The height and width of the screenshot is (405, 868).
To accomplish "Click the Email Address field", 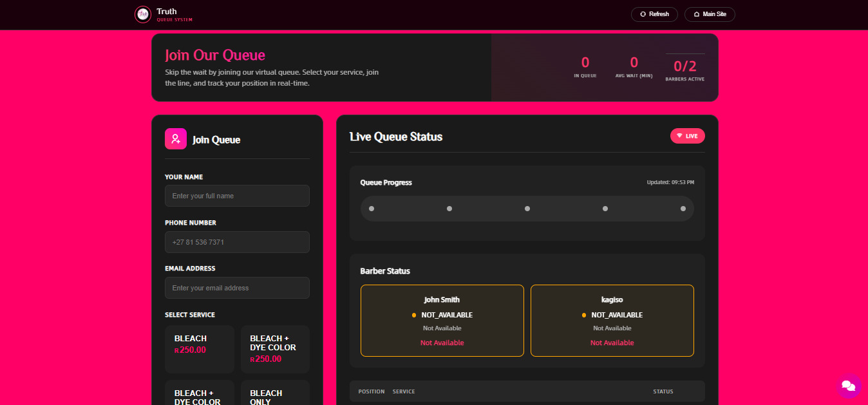I will [237, 288].
